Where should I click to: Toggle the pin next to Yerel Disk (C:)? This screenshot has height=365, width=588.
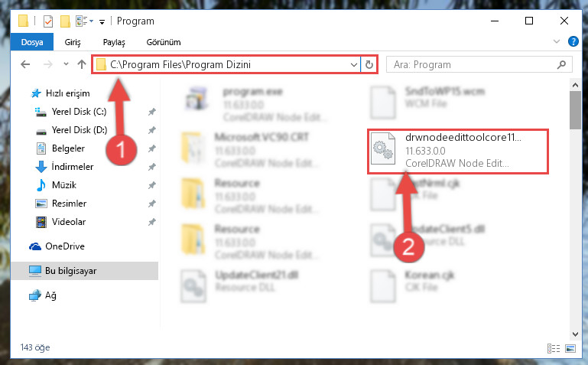click(x=151, y=112)
